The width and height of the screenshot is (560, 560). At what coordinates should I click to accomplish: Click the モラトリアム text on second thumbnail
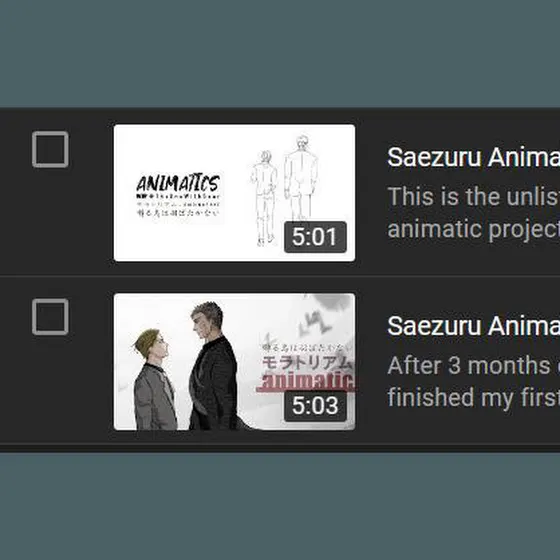tap(308, 362)
